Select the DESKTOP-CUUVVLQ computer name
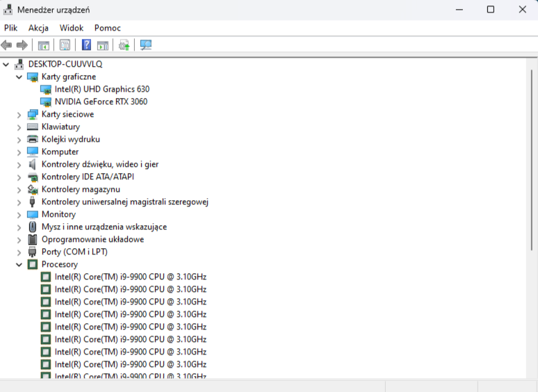Viewport: 538px width, 392px height. click(x=65, y=64)
